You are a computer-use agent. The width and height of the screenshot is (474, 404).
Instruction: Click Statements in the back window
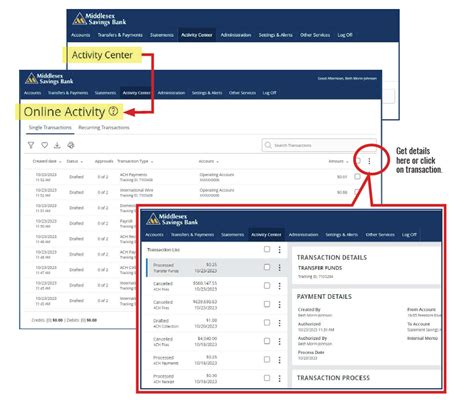[162, 35]
